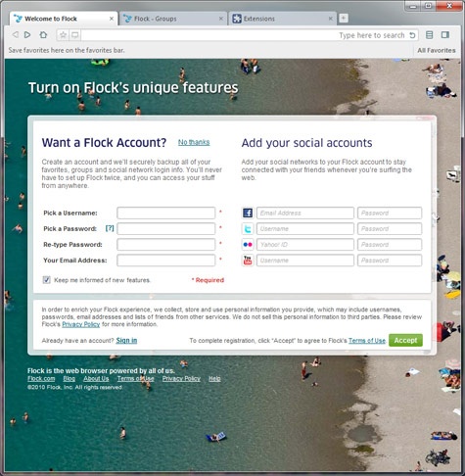Click the Flickr Yahoo! ID field
This screenshot has height=476, width=465.
pos(305,245)
